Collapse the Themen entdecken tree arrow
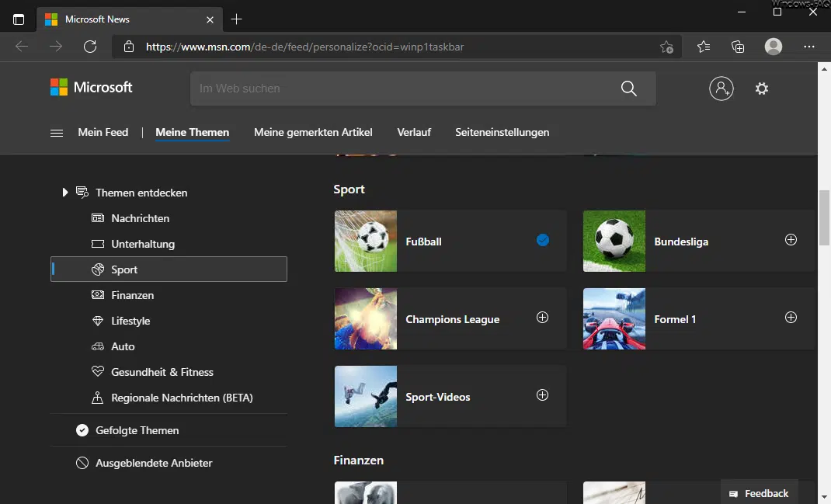The image size is (831, 504). 64,193
